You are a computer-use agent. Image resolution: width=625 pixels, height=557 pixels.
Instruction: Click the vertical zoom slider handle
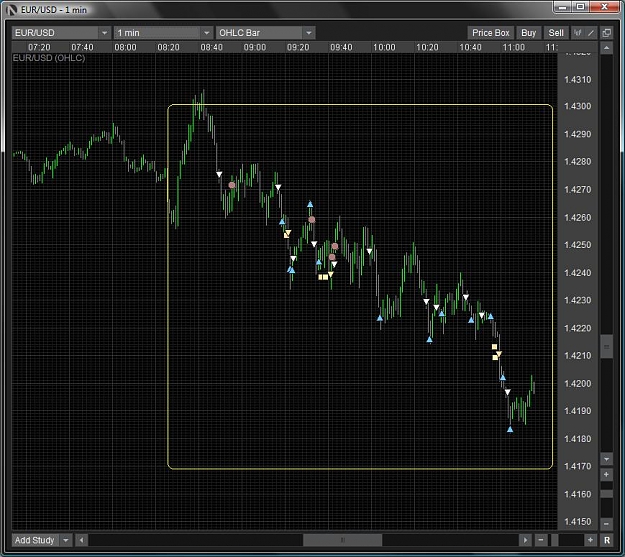point(606,494)
